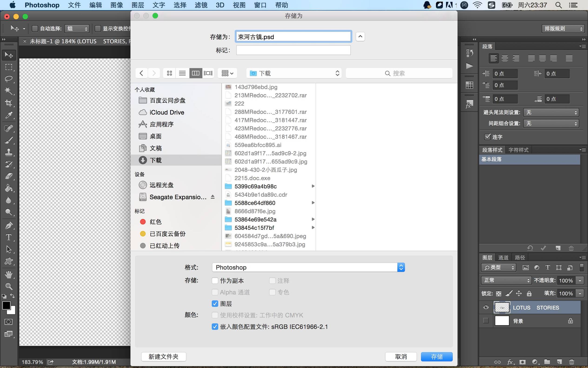Uncheck the 图层 checkbox
Image resolution: width=588 pixels, height=368 pixels.
pyautogui.click(x=215, y=304)
